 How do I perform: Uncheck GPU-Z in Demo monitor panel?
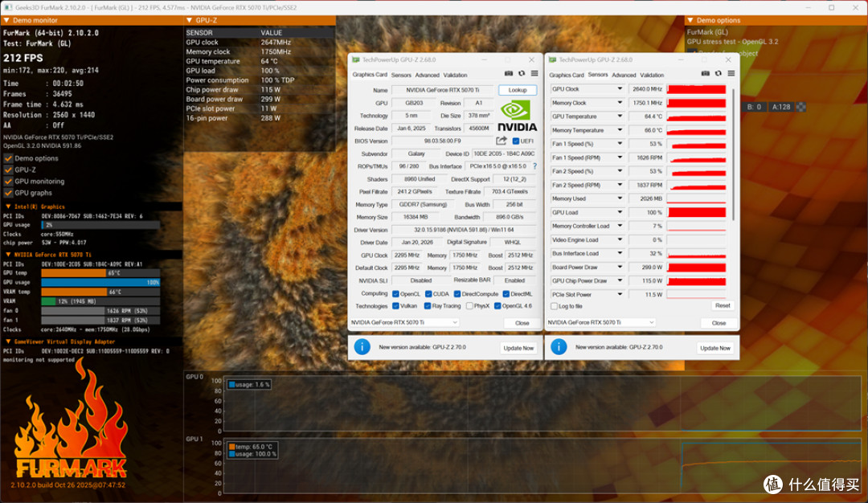[x=8, y=170]
